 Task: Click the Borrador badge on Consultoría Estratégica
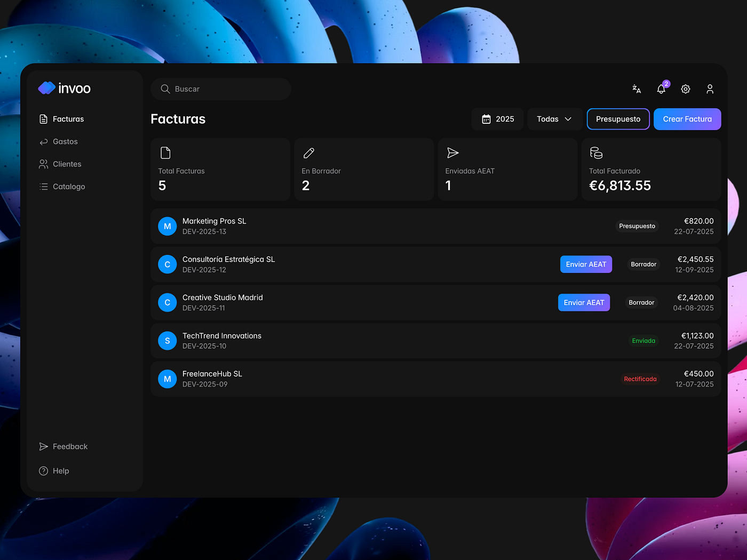[x=643, y=264]
